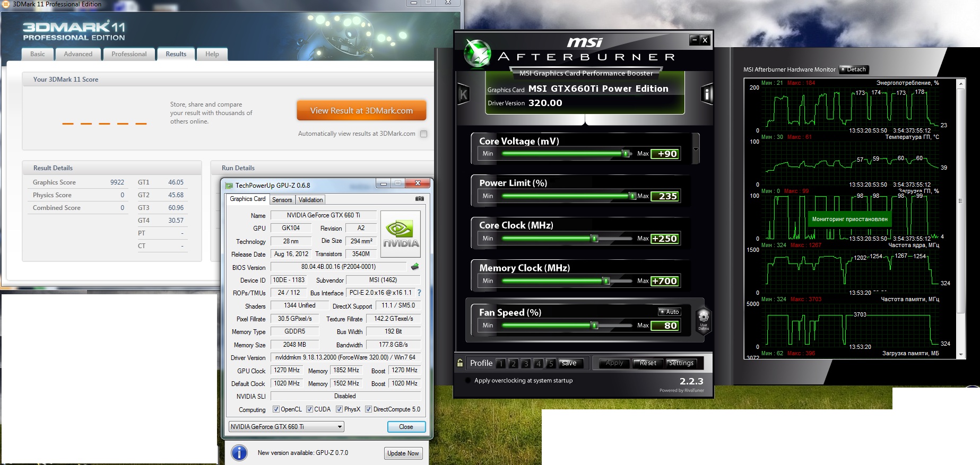Click the Bus Interface question mark icon
This screenshot has height=465, width=980.
pos(419,293)
